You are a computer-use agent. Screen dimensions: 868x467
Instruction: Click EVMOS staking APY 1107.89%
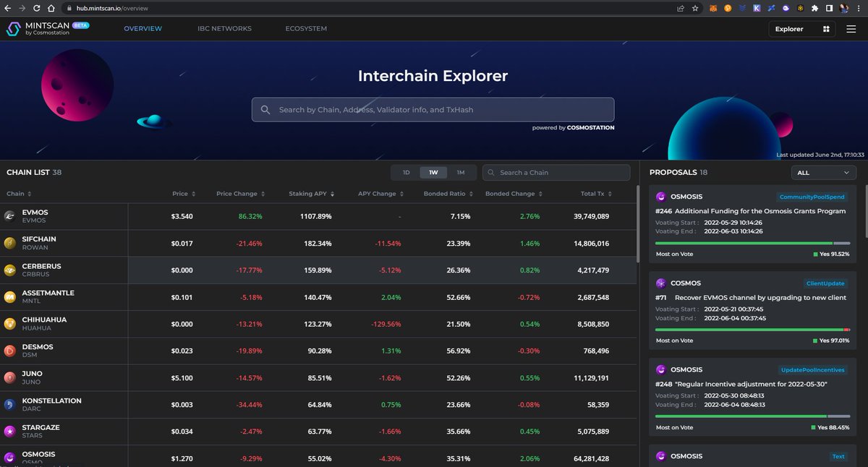pyautogui.click(x=315, y=216)
